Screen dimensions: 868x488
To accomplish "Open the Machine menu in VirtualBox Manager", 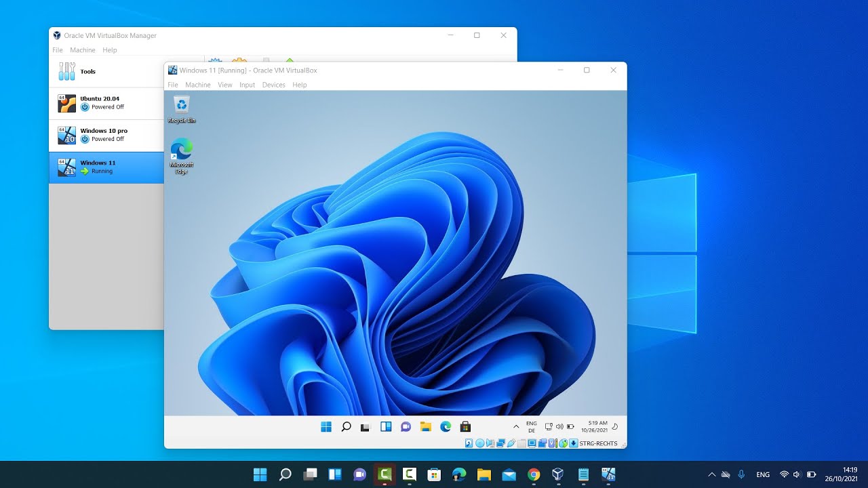I will click(x=83, y=49).
